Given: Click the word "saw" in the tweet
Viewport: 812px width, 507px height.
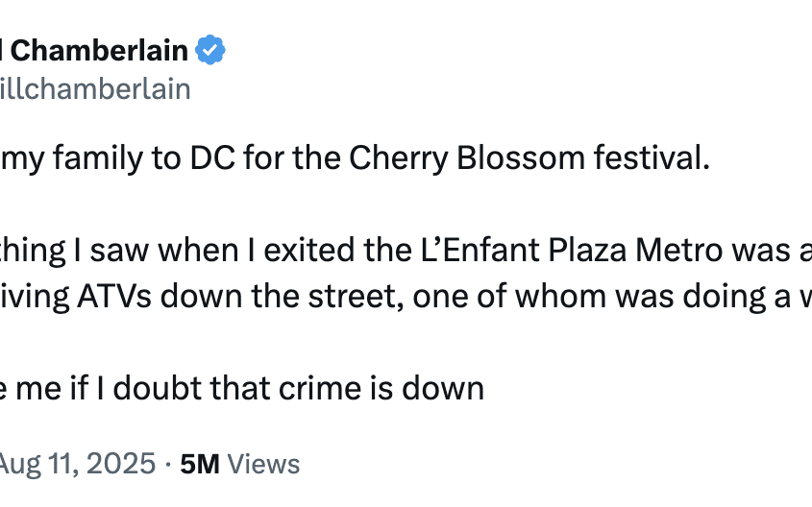Looking at the screenshot, I should [119, 251].
